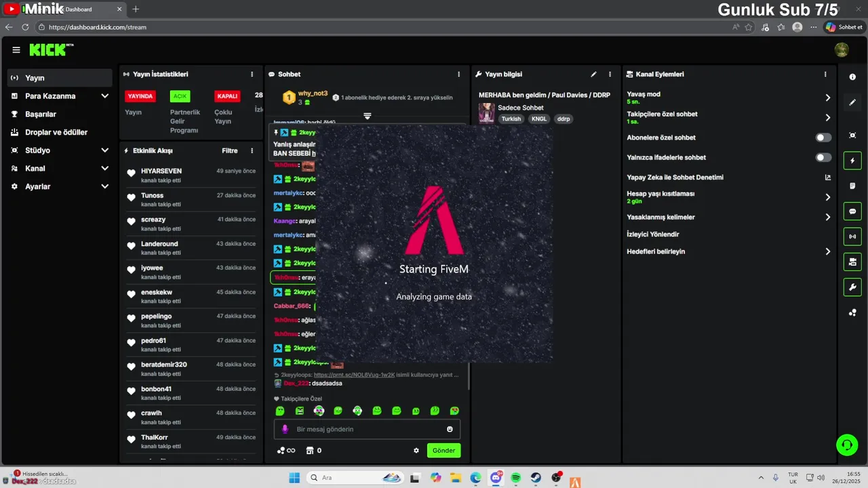The image size is (868, 488).
Task: Click the bubbles icon at the right rail bottom
Action: pyautogui.click(x=852, y=312)
